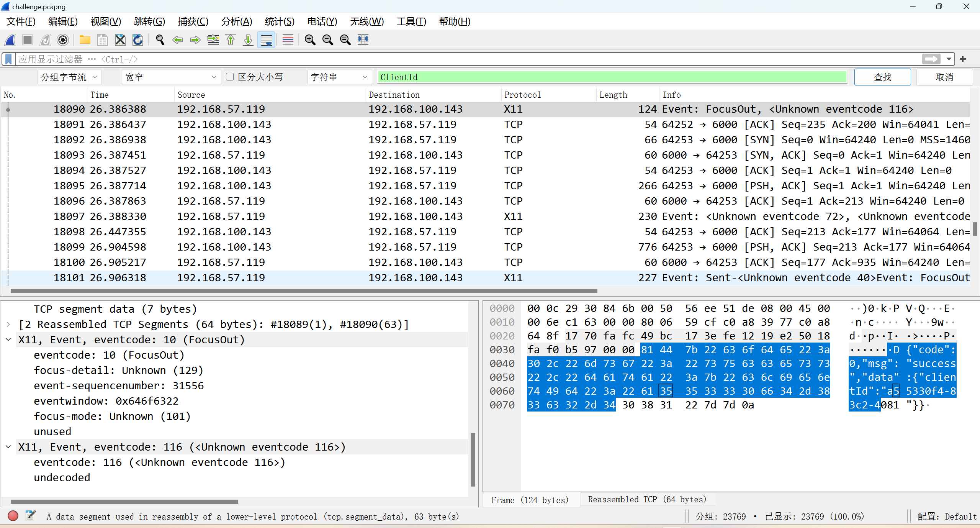Screen dimensions: 980x528
Task: Open the 统计(S) menu
Action: coord(280,21)
